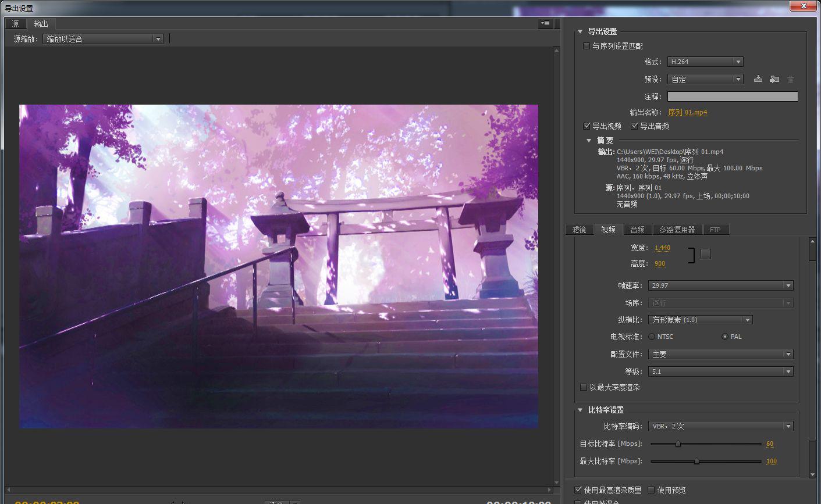
Task: Switch to the 输出 tab
Action: coord(41,24)
